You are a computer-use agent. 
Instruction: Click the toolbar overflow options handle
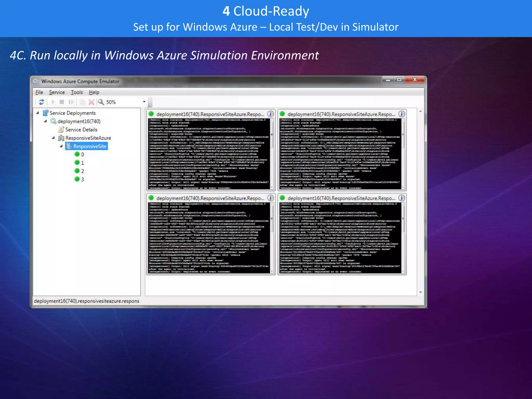click(150, 103)
